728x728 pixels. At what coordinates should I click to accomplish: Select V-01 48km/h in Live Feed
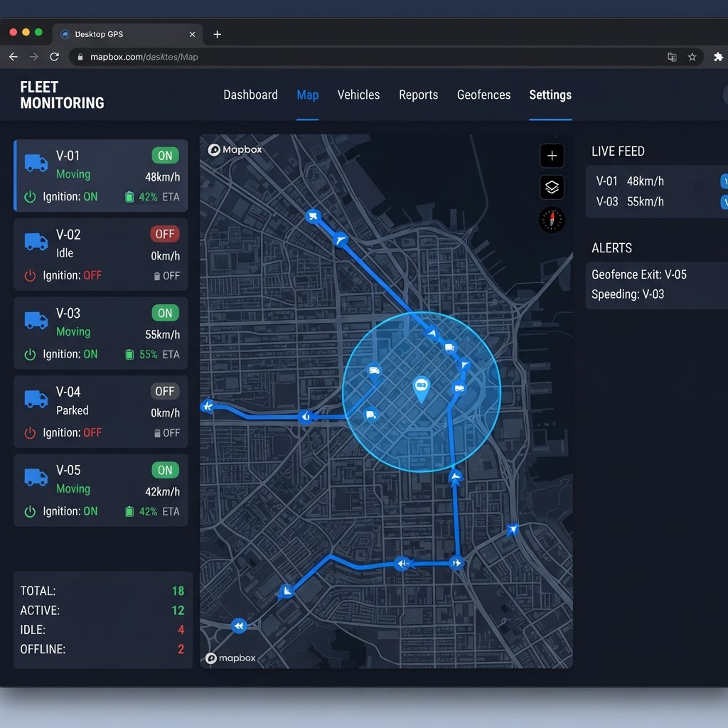point(630,181)
